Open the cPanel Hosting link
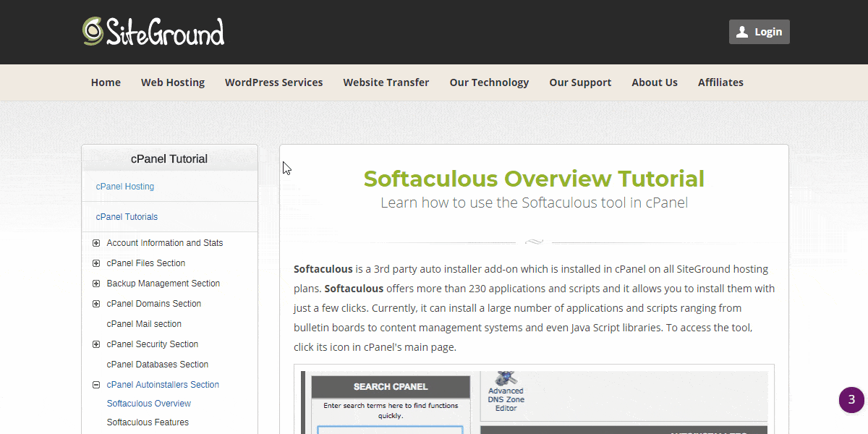Viewport: 868px width, 434px height. 125,187
